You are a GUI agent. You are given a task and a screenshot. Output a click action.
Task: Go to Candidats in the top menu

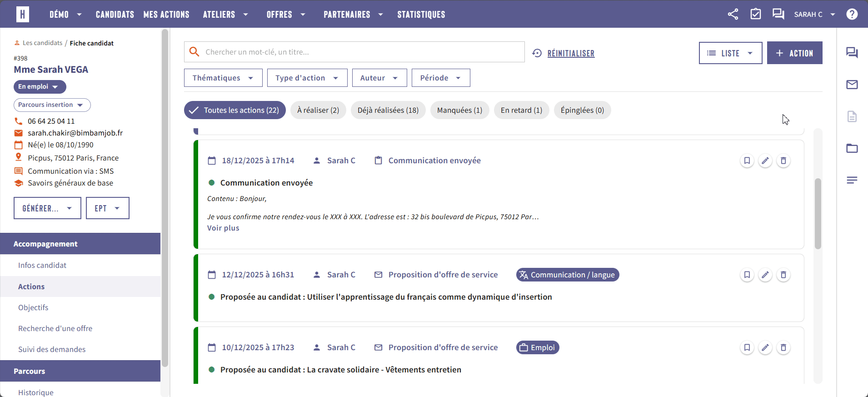(x=115, y=15)
